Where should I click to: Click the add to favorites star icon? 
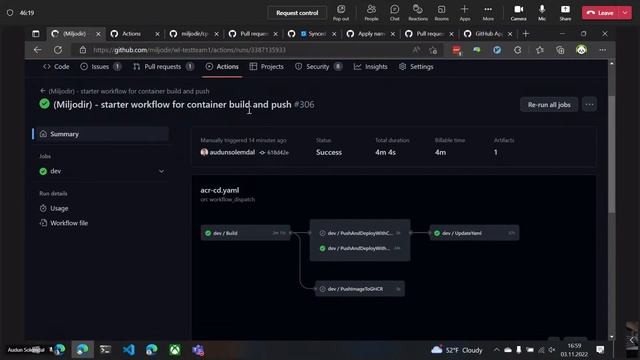click(x=433, y=50)
